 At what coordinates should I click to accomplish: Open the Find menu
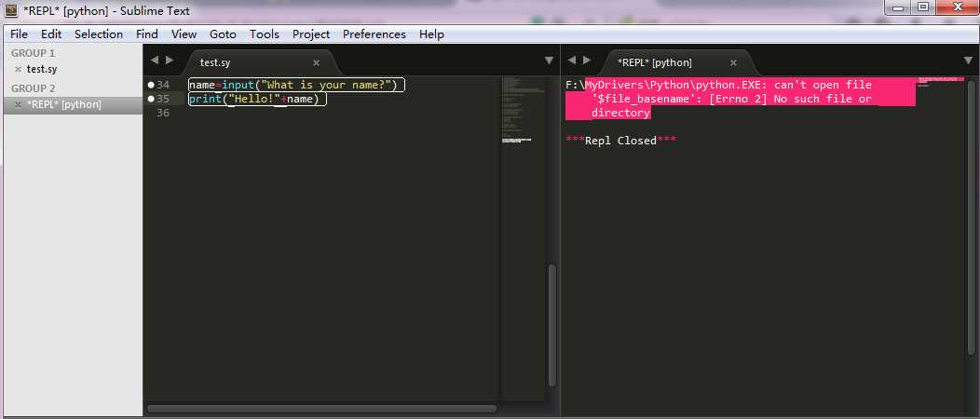[x=147, y=34]
